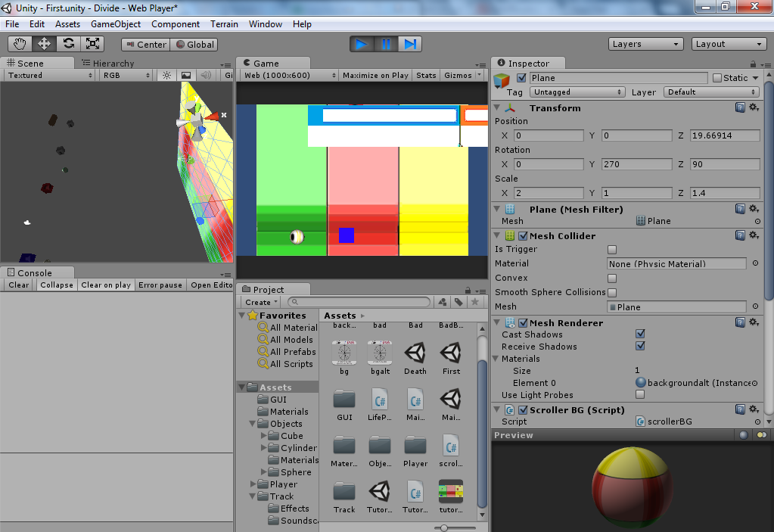Open the Death scene asset
Screen dimensions: 774x532
pyautogui.click(x=415, y=358)
